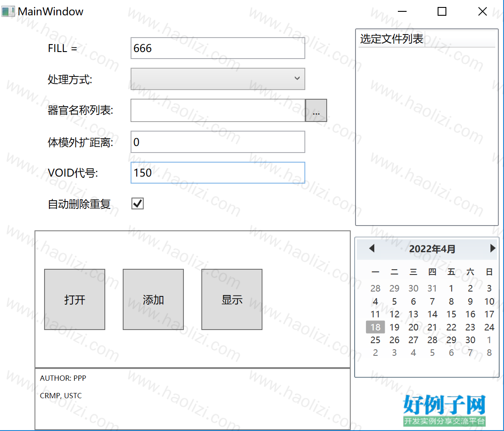Select April 16 in calendar

(470, 314)
